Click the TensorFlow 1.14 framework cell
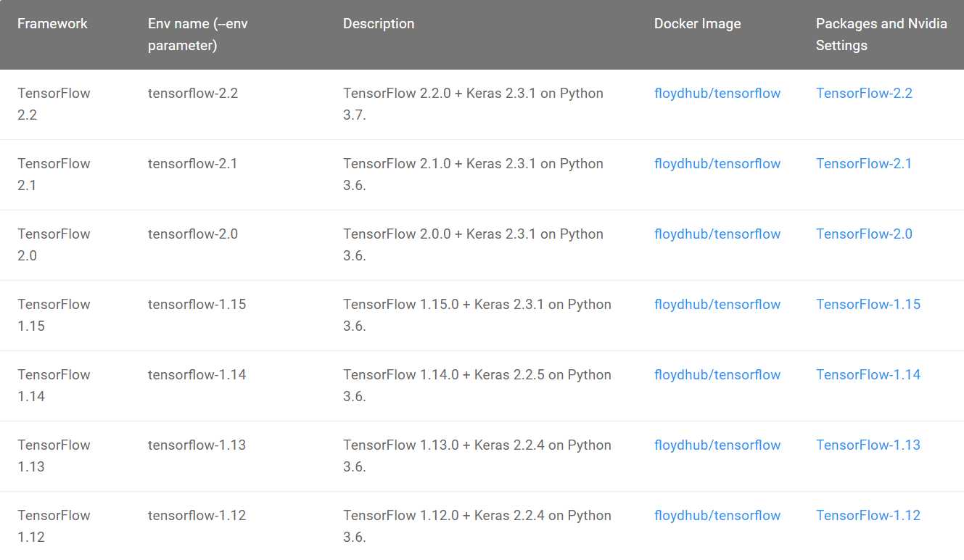Image resolution: width=964 pixels, height=560 pixels. (x=54, y=386)
